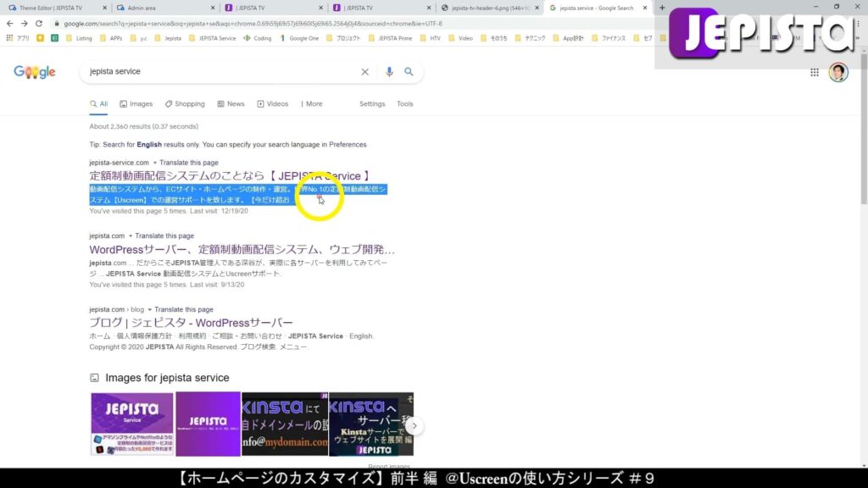
Task: Open the Google account profile picture
Action: 838,73
